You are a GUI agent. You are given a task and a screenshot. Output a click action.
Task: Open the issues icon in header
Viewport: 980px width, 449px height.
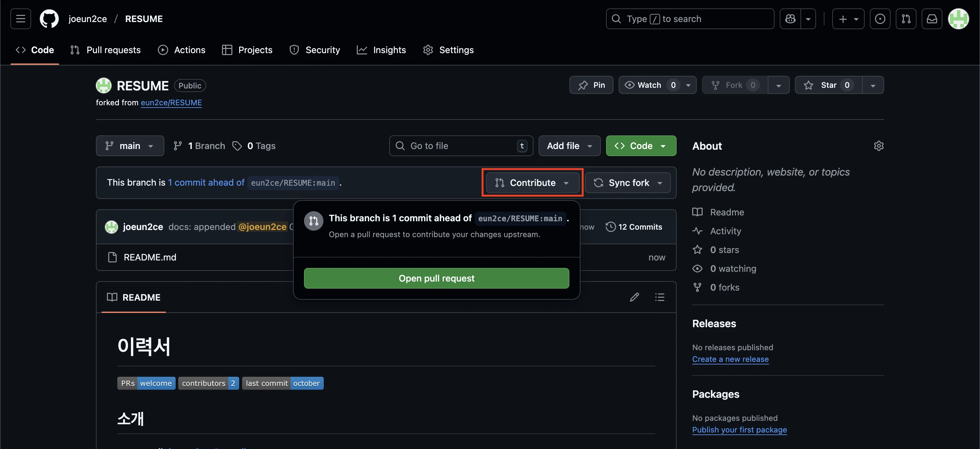pos(880,19)
